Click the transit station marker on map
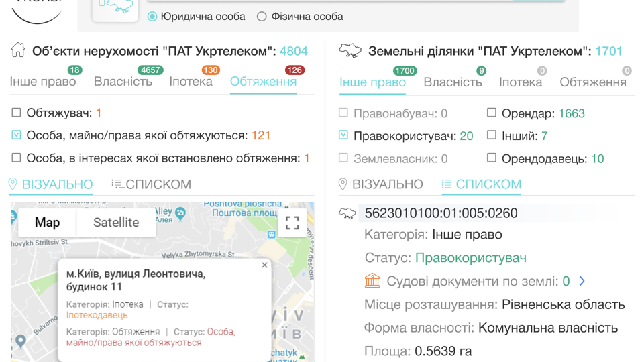Screen dimensions: 644x362 pos(271,235)
